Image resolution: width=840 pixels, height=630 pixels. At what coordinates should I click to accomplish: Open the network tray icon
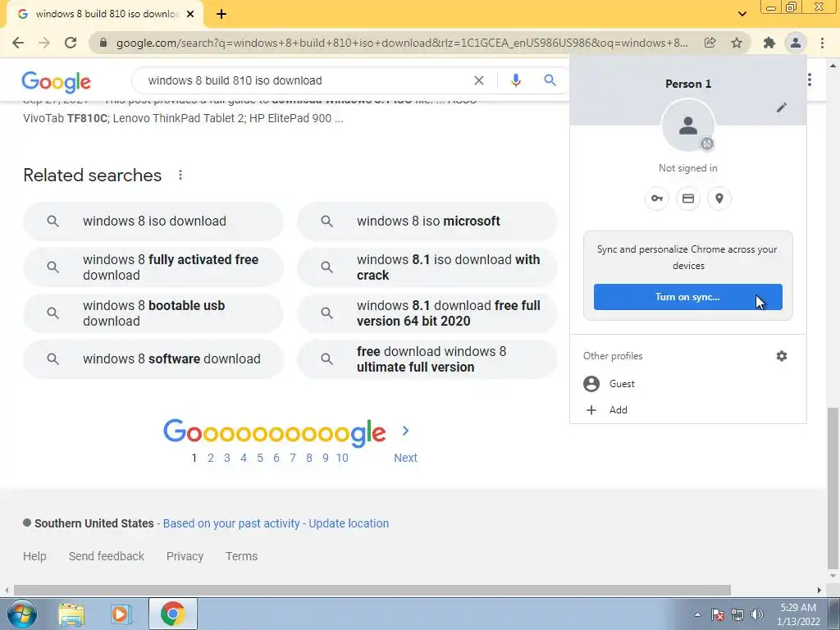tap(737, 614)
